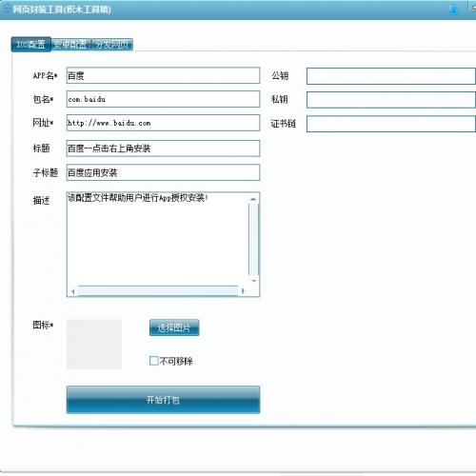Screen dimensions: 476x476
Task: Click the app logo icon in title bar
Action: point(7,9)
